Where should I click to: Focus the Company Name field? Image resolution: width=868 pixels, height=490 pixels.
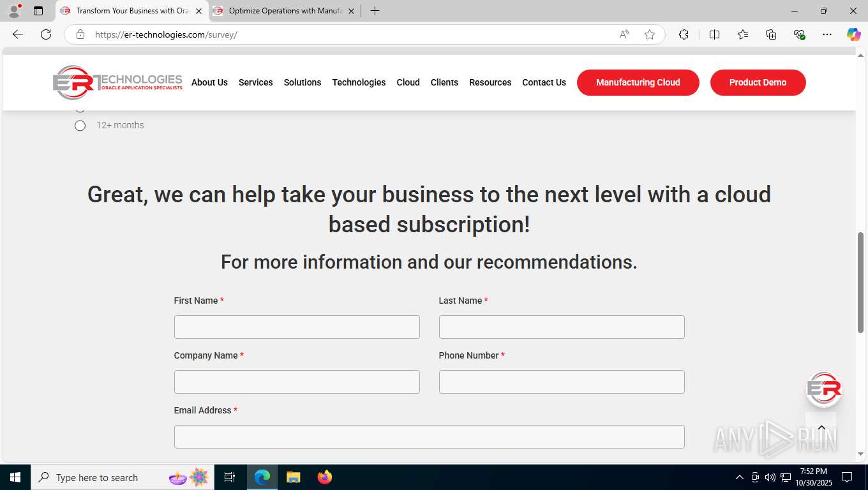click(297, 382)
